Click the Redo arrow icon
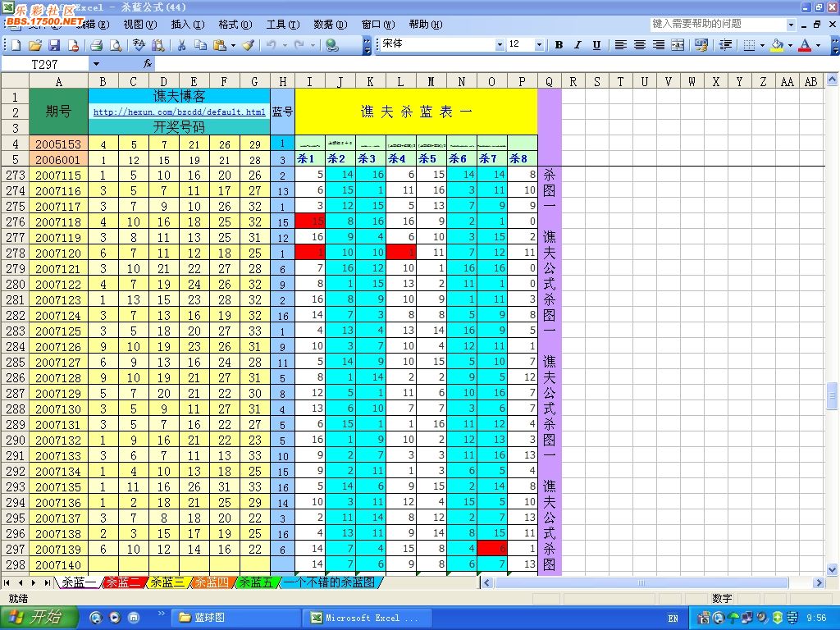Image resolution: width=840 pixels, height=630 pixels. [x=299, y=46]
